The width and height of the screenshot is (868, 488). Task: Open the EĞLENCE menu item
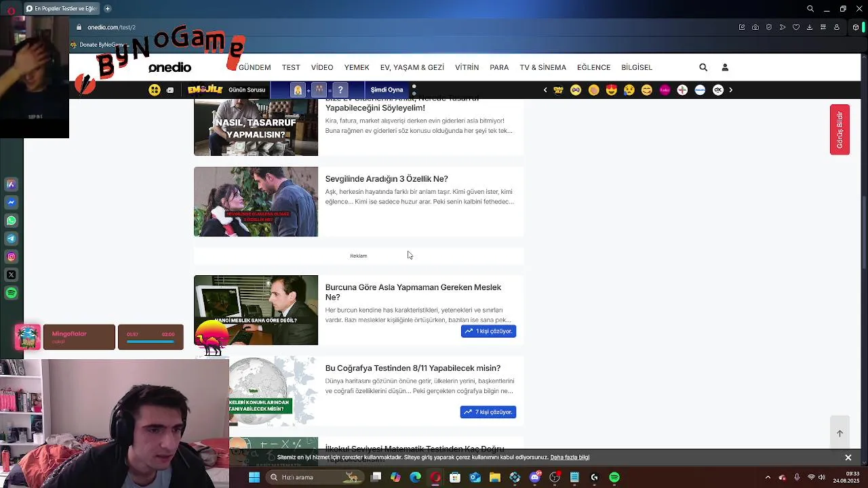point(593,67)
